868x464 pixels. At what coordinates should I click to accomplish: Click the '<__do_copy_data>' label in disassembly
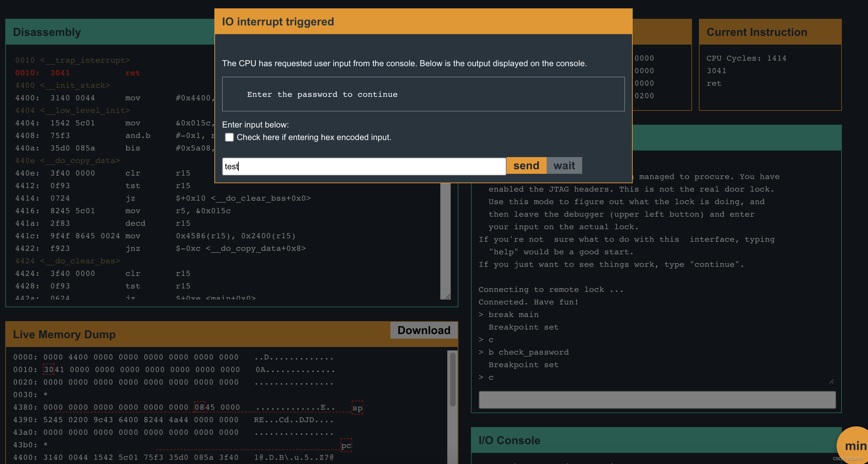(x=80, y=161)
